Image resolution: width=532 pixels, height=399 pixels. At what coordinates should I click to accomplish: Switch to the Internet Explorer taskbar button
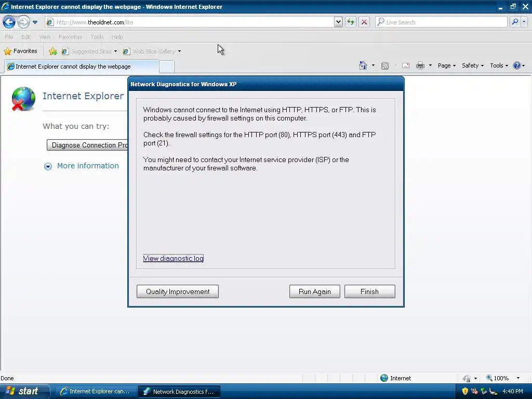pyautogui.click(x=96, y=391)
